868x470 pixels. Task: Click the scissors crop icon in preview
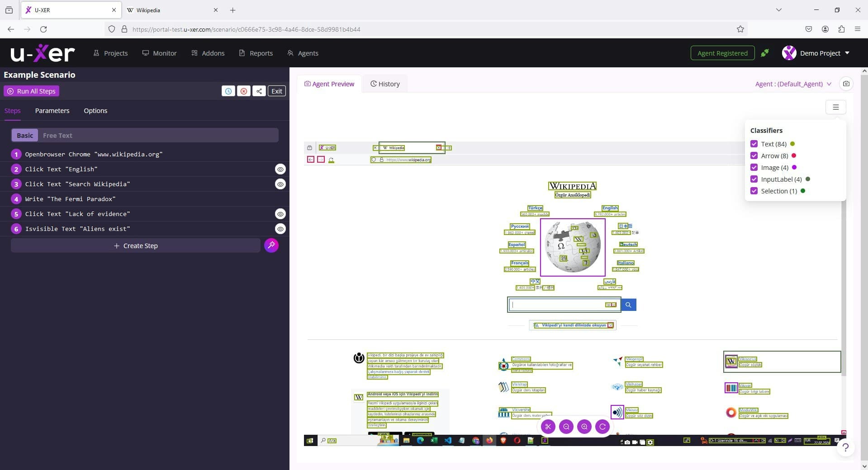(548, 427)
